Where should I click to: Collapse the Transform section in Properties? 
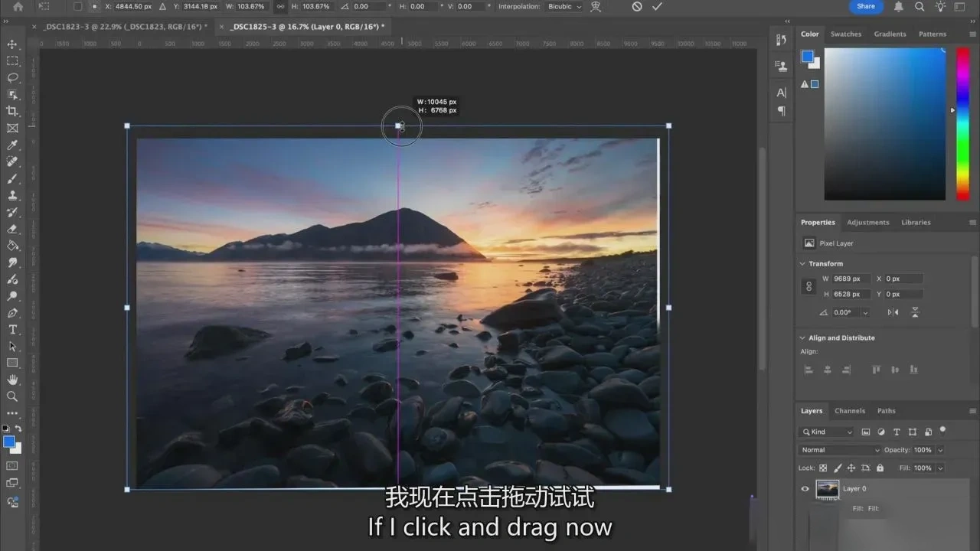coord(802,263)
